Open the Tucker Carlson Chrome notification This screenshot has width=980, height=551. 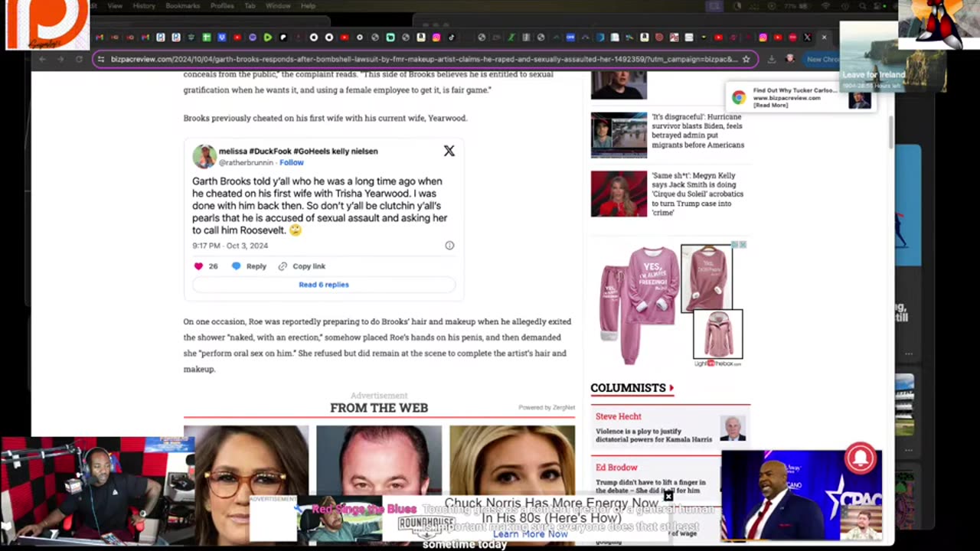(800, 97)
